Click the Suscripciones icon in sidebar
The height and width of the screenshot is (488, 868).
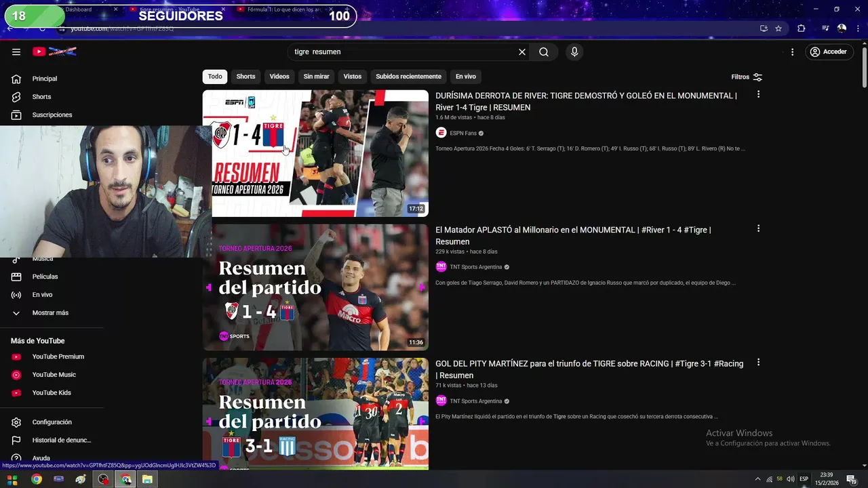tap(16, 115)
